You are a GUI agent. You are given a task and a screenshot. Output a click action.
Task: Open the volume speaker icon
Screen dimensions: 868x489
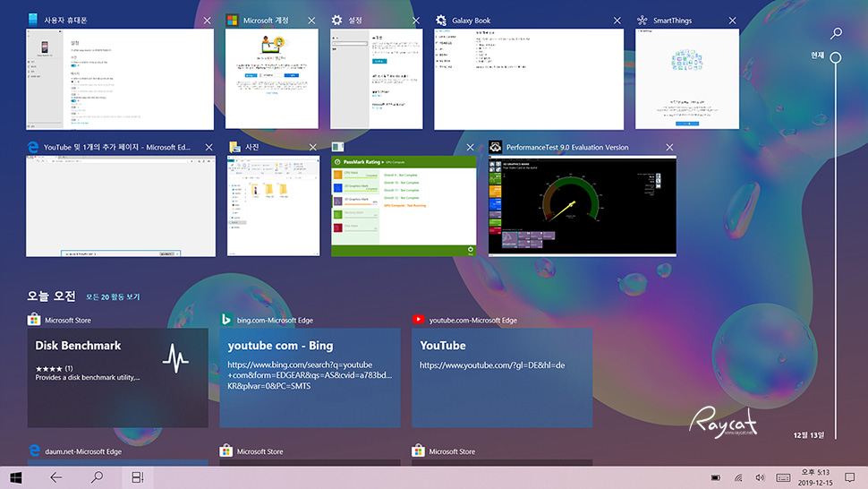760,478
